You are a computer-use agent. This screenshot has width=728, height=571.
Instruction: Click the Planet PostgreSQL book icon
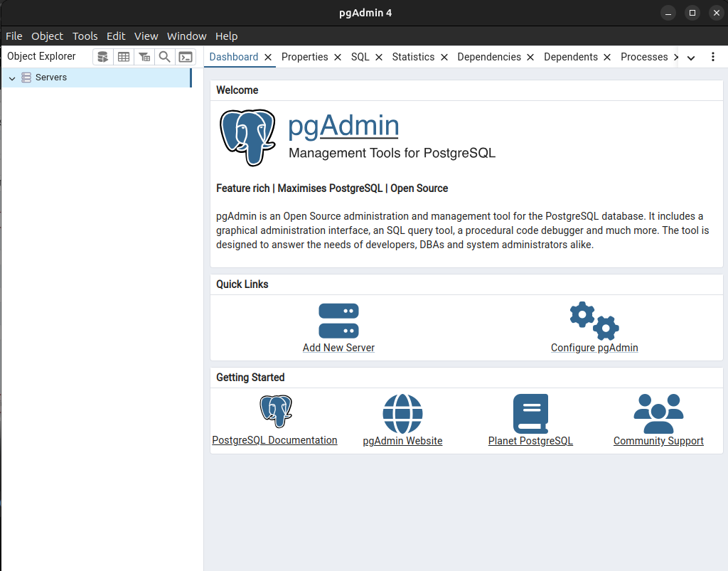click(530, 414)
